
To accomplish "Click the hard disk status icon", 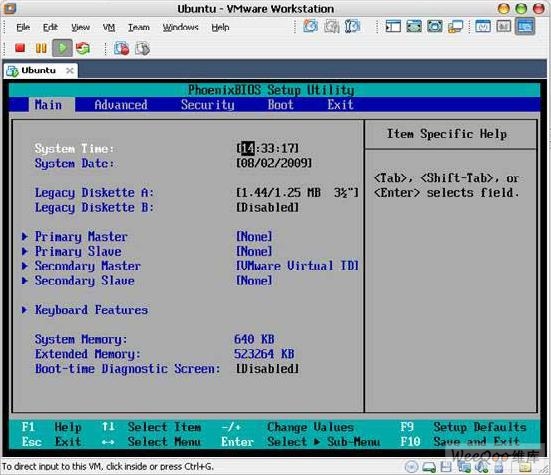I will point(429,467).
